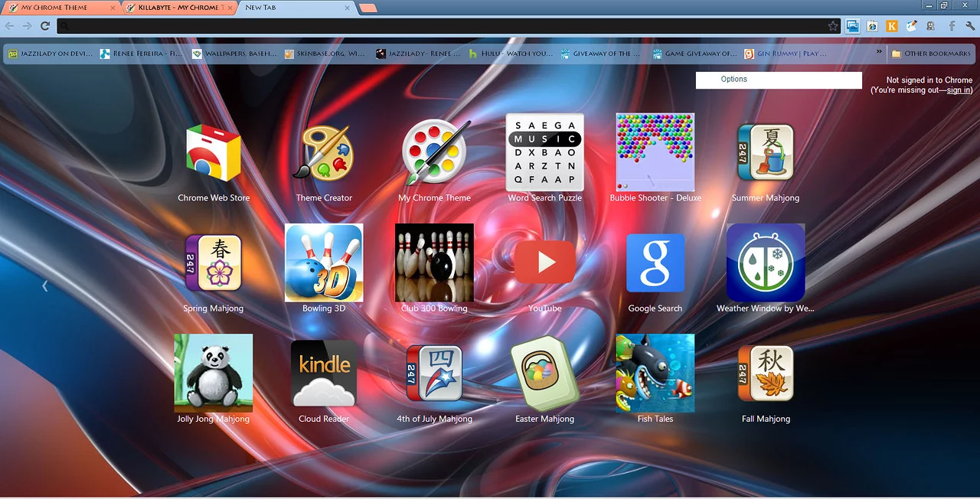Image resolution: width=980 pixels, height=499 pixels.
Task: Open the YouTube app icon
Action: click(x=544, y=263)
